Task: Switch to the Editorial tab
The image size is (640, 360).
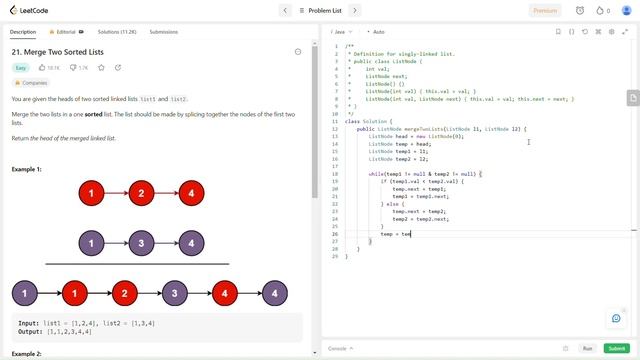Action: [x=66, y=32]
